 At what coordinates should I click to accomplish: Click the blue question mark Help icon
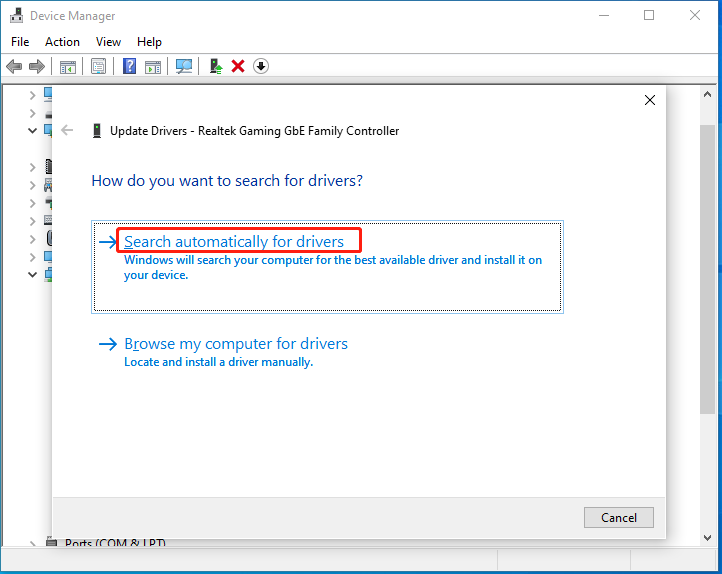tap(129, 66)
